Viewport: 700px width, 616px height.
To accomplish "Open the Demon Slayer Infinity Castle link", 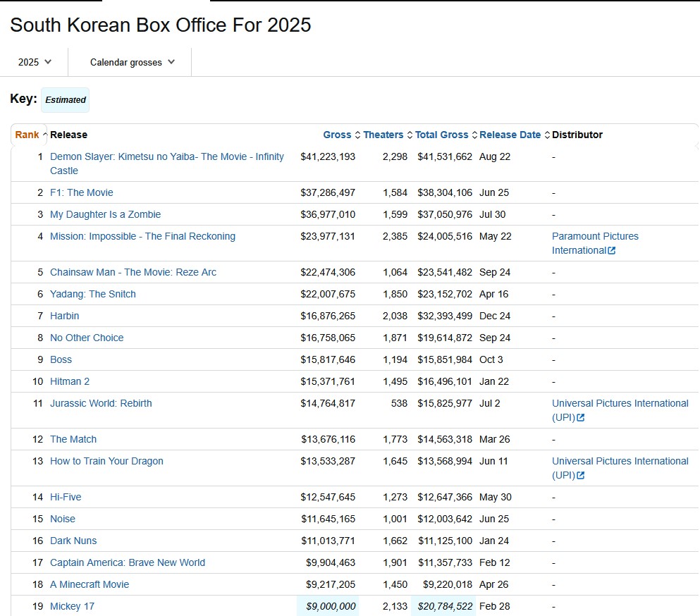I will pos(166,164).
